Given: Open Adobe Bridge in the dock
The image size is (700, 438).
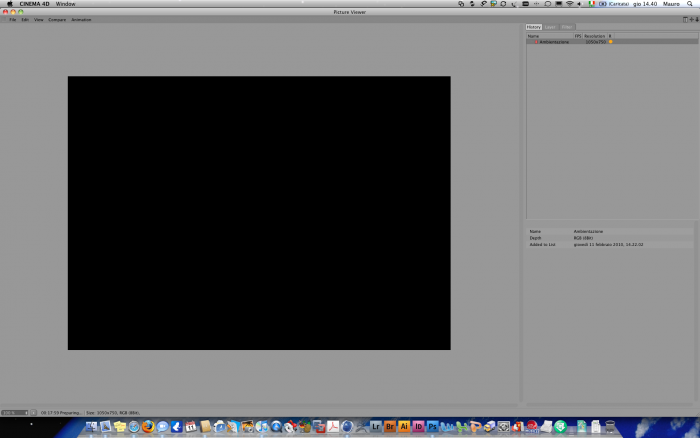Looking at the screenshot, I should (390, 427).
